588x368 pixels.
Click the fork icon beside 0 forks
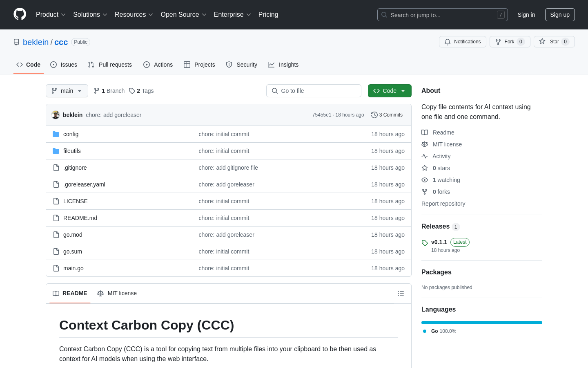[425, 192]
